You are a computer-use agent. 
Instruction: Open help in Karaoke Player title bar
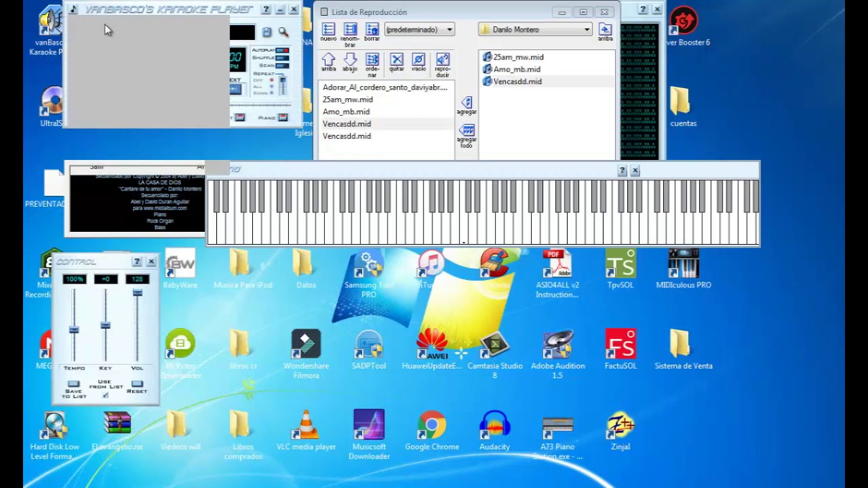266,9
